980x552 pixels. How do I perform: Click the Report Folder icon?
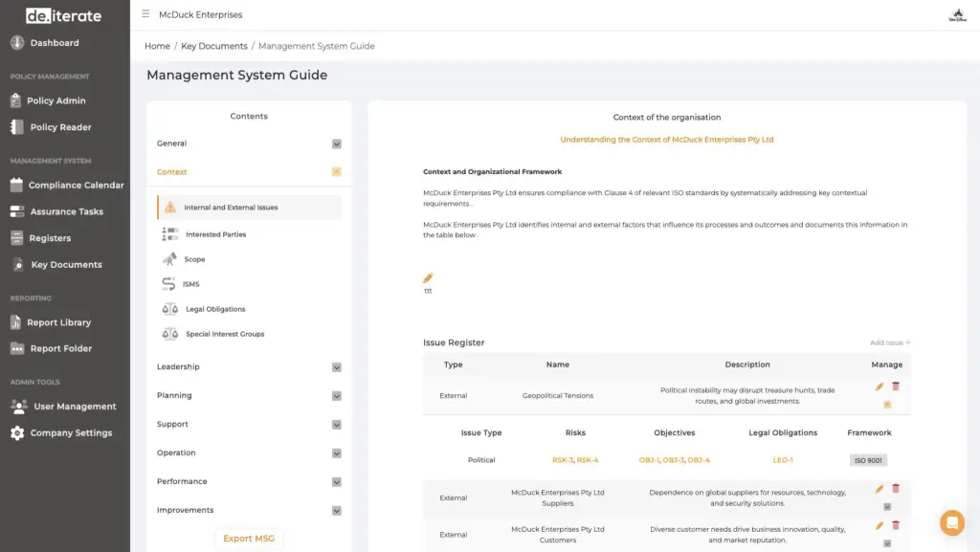click(17, 348)
